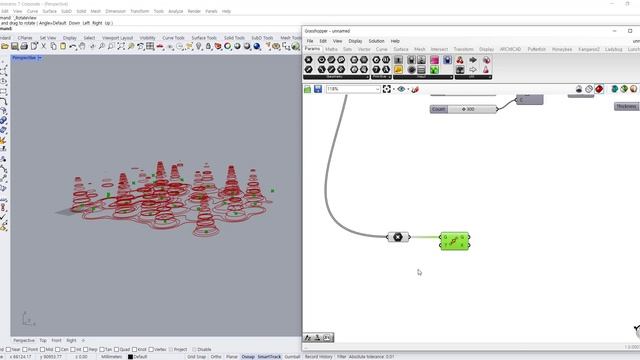The image size is (640, 360).
Task: Toggle Perp osnap checkbox
Action: tap(86, 349)
